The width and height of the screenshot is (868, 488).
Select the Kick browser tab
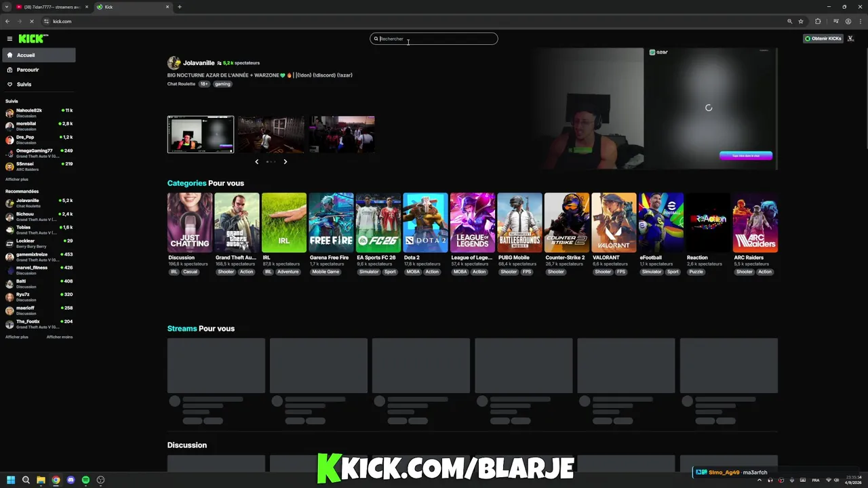pos(132,7)
